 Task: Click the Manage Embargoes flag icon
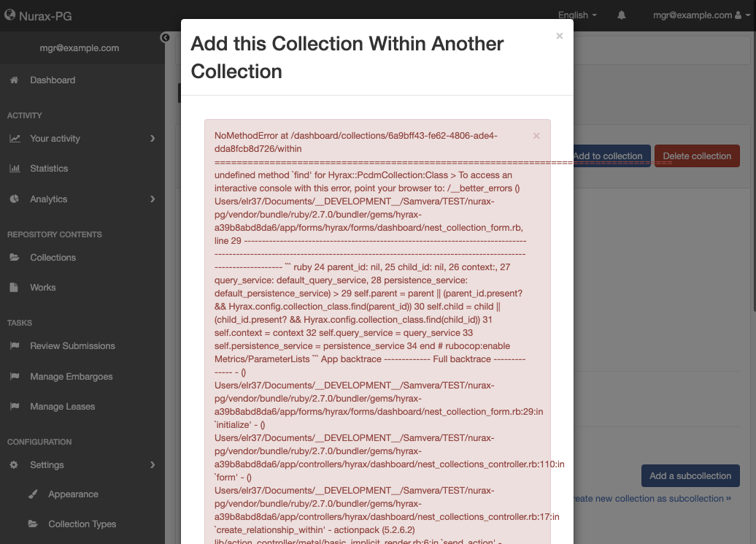point(15,376)
